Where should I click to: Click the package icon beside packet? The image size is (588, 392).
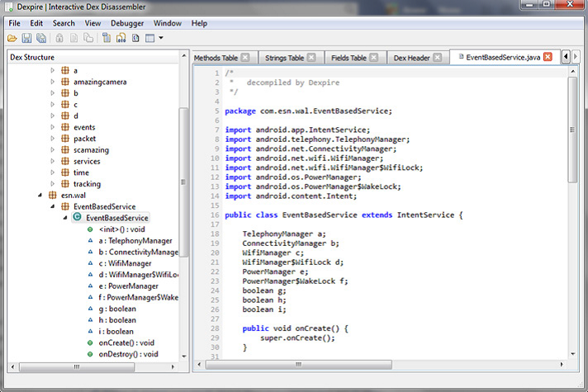click(x=65, y=139)
